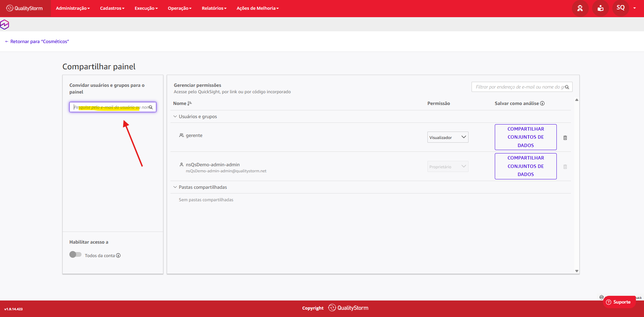This screenshot has height=317, width=644.
Task: Open the Relatórios menu
Action: (x=214, y=8)
